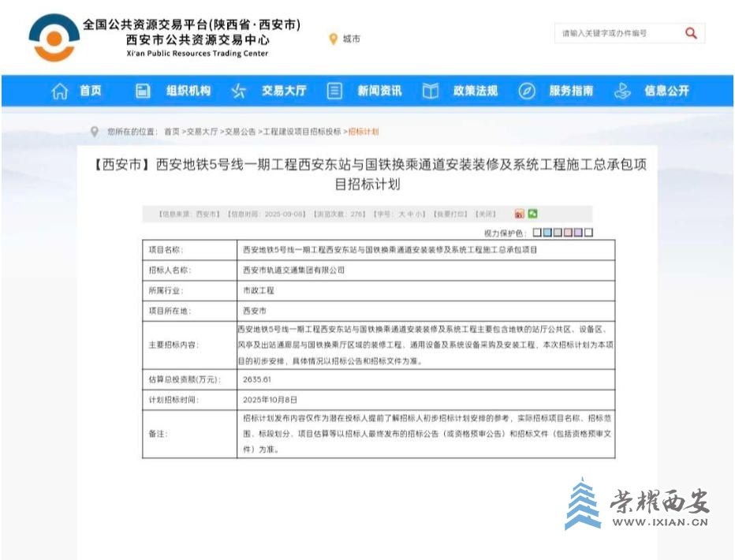Click the open book icon beside 政策法规
This screenshot has width=735, height=560.
(x=431, y=91)
